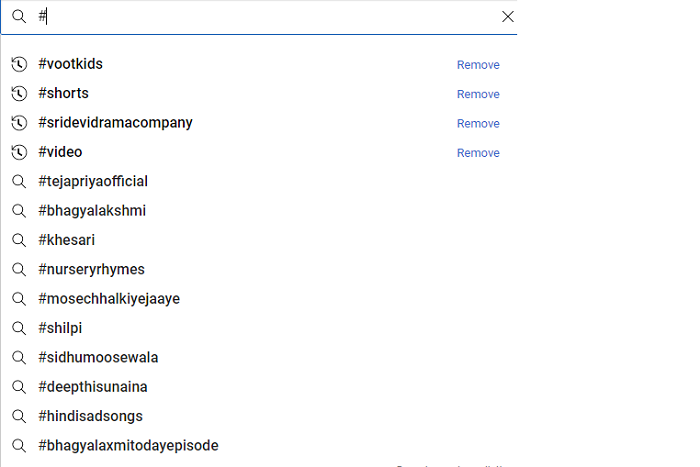Click magnifier icon beside #hindisadsongs
700x467 pixels.
19,417
